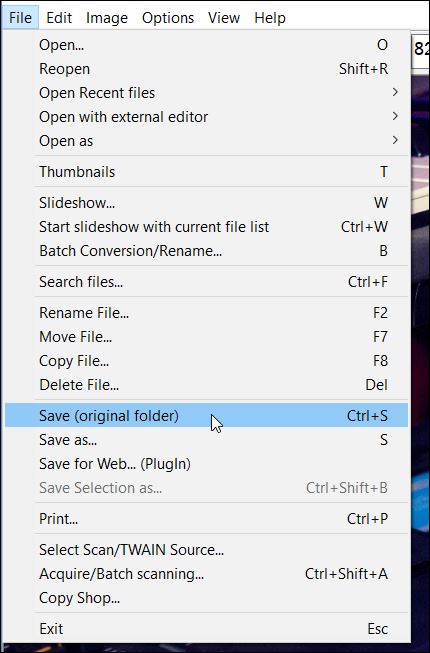Image resolution: width=430 pixels, height=653 pixels.
Task: Select Save as... from File menu
Action: pos(206,440)
